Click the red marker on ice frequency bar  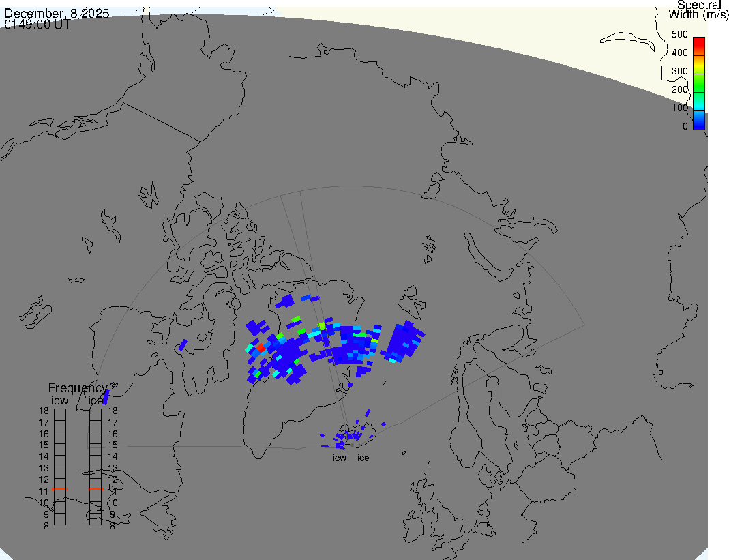click(95, 489)
